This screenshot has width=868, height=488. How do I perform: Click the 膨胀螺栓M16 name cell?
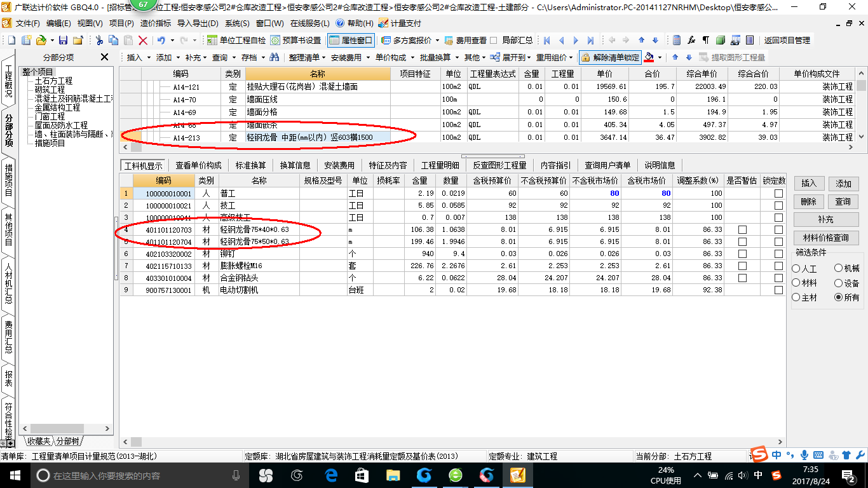pyautogui.click(x=259, y=266)
